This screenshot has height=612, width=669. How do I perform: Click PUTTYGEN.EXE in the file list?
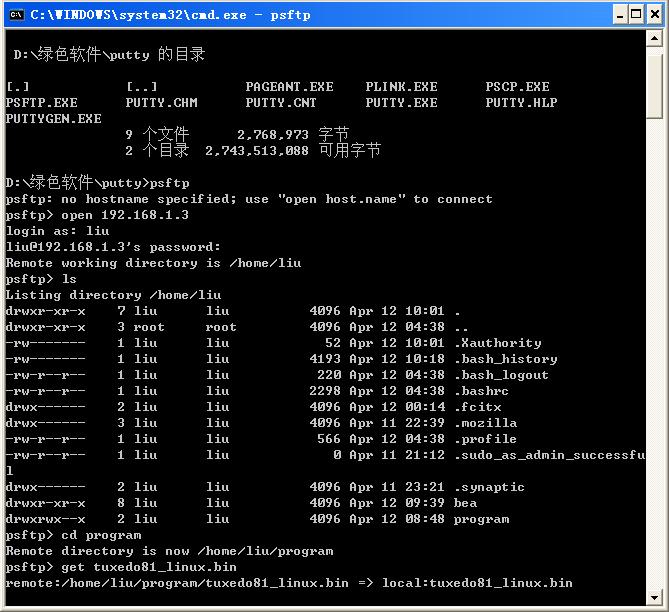53,119
